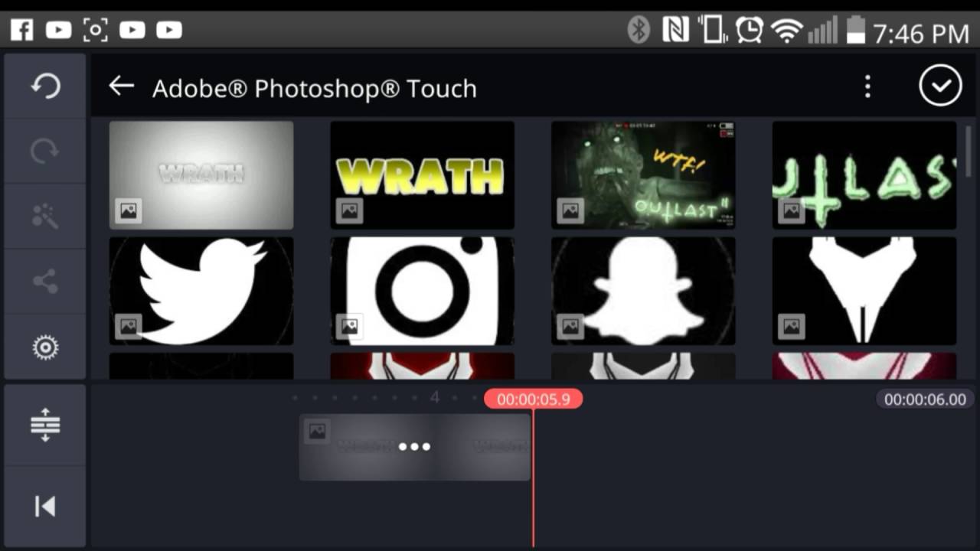Select the yellow WRATH image thumbnail
Image resolution: width=980 pixels, height=551 pixels.
tap(422, 175)
